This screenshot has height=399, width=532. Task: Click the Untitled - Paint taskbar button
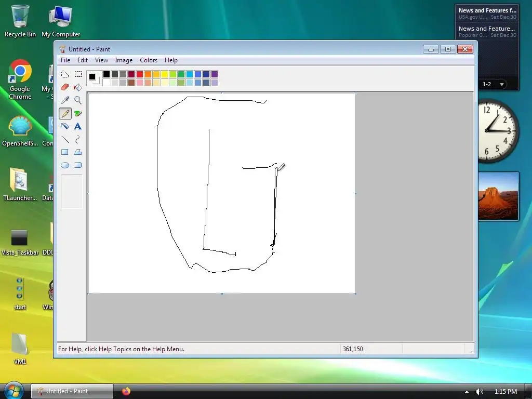pyautogui.click(x=72, y=391)
